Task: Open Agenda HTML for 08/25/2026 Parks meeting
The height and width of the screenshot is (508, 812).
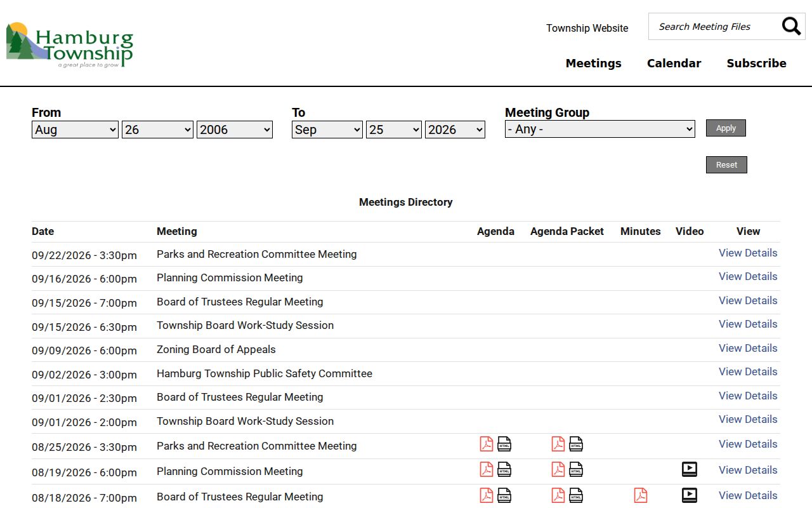Action: [504, 444]
